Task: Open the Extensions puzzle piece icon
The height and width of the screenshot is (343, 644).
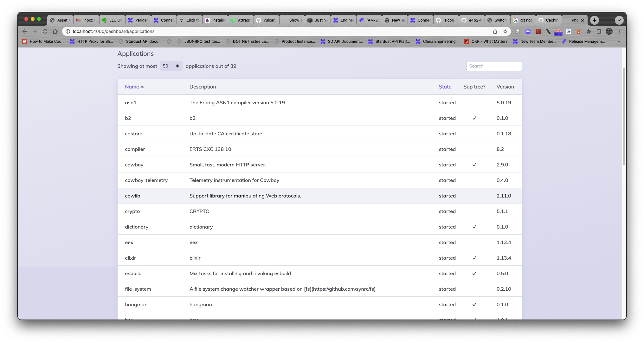Action: click(589, 31)
